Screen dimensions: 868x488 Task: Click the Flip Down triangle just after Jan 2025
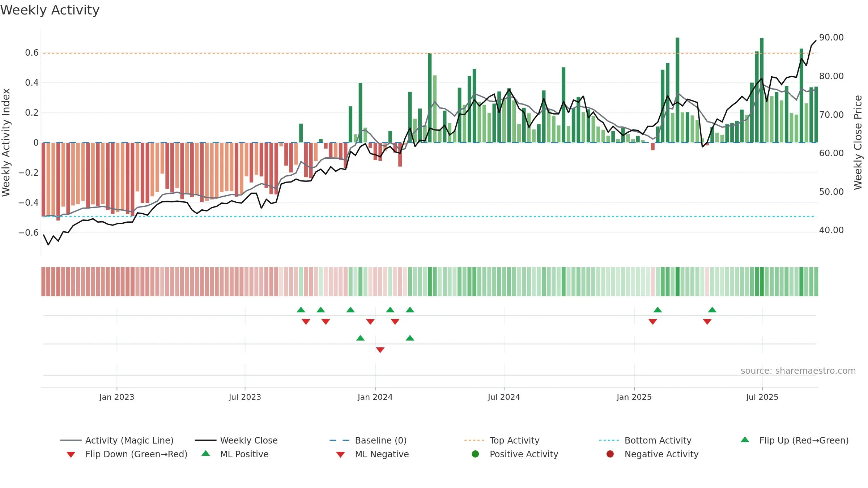point(653,322)
